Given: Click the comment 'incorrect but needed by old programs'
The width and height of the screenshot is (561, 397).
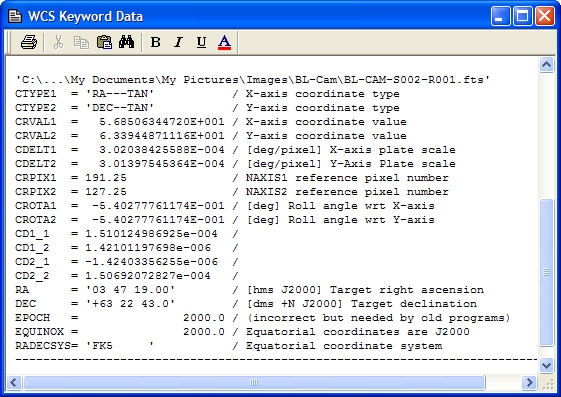Looking at the screenshot, I should (378, 318).
